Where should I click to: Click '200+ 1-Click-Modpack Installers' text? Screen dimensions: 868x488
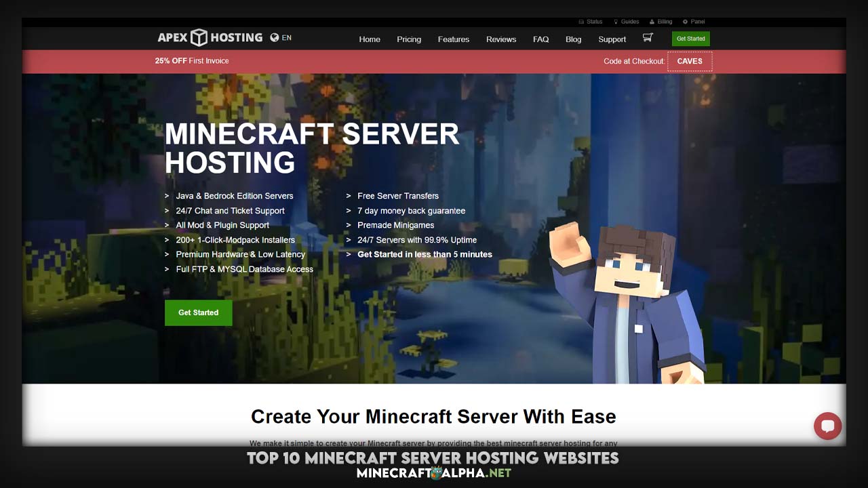(235, 240)
